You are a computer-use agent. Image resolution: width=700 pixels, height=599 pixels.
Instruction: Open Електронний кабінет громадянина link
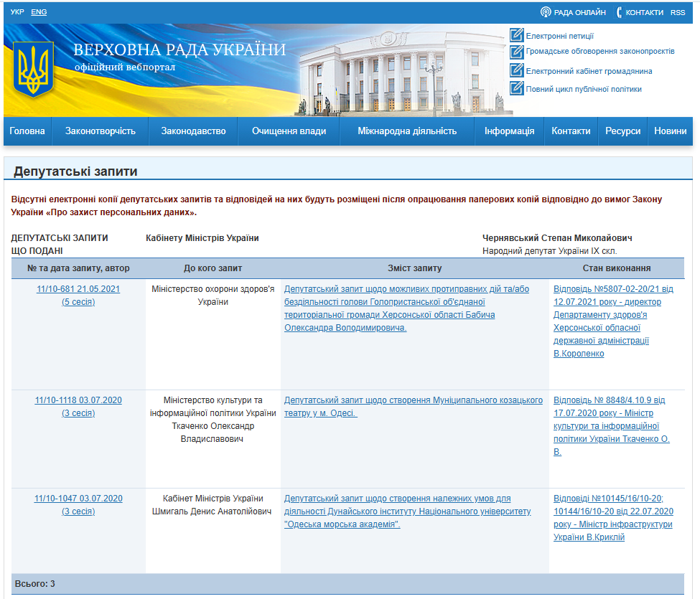[x=589, y=71]
